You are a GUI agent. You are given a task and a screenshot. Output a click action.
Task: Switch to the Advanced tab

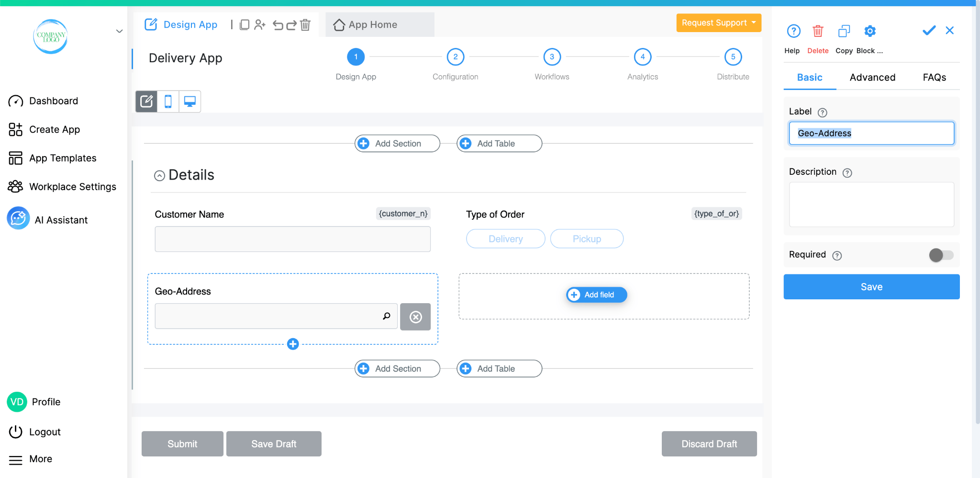(x=872, y=77)
